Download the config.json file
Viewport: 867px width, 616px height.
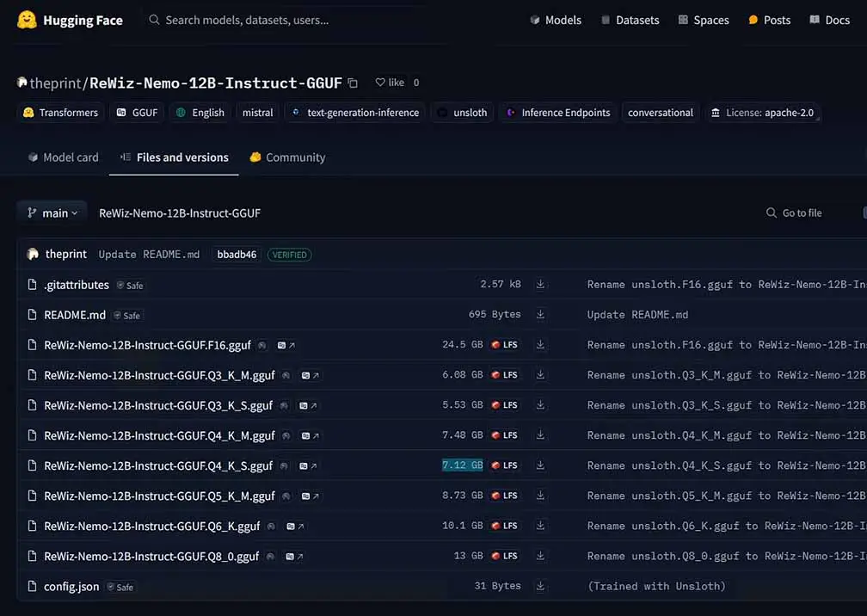coord(540,586)
